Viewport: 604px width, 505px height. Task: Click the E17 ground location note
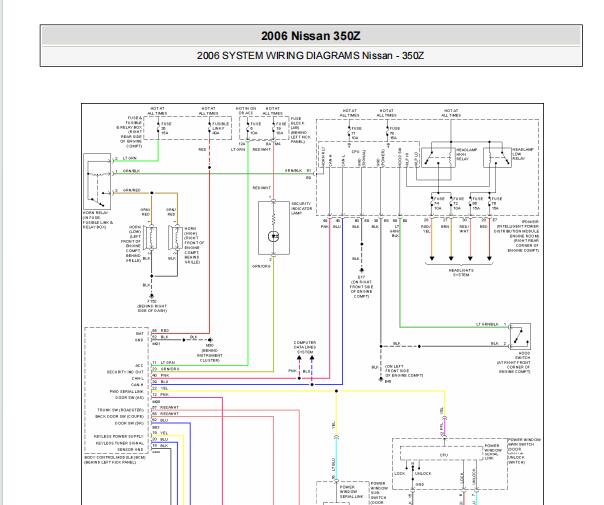[x=361, y=287]
